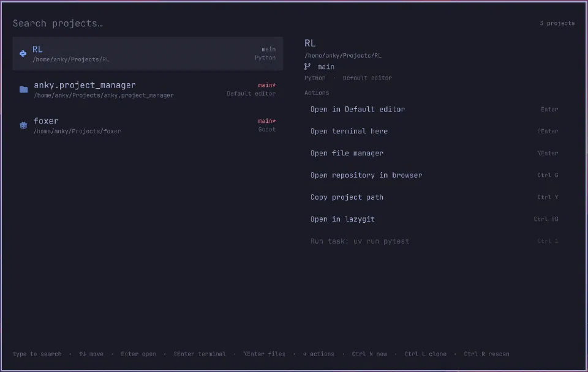Select the anky.project_manager project
The height and width of the screenshot is (372, 588).
tap(148, 89)
